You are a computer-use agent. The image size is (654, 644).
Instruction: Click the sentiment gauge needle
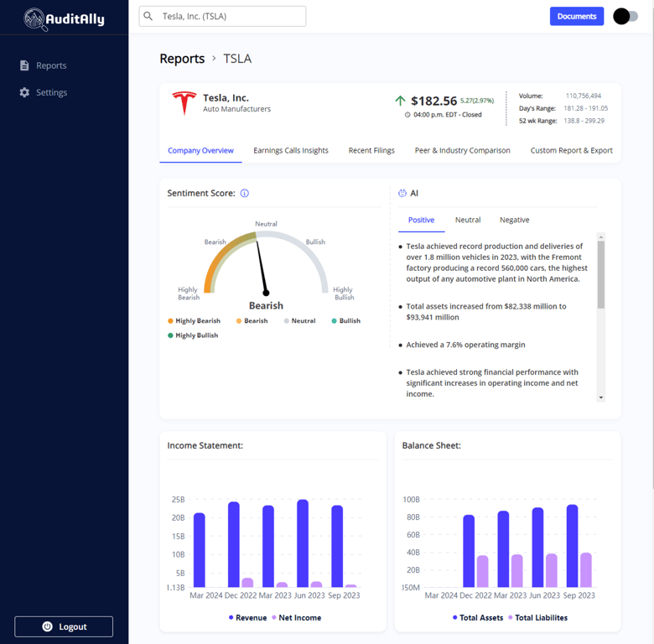pyautogui.click(x=262, y=267)
